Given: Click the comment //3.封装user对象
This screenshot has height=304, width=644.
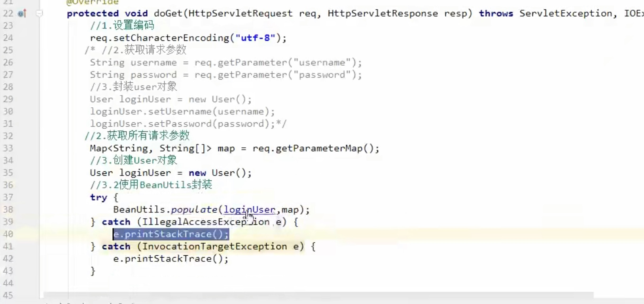Looking at the screenshot, I should coord(134,87).
